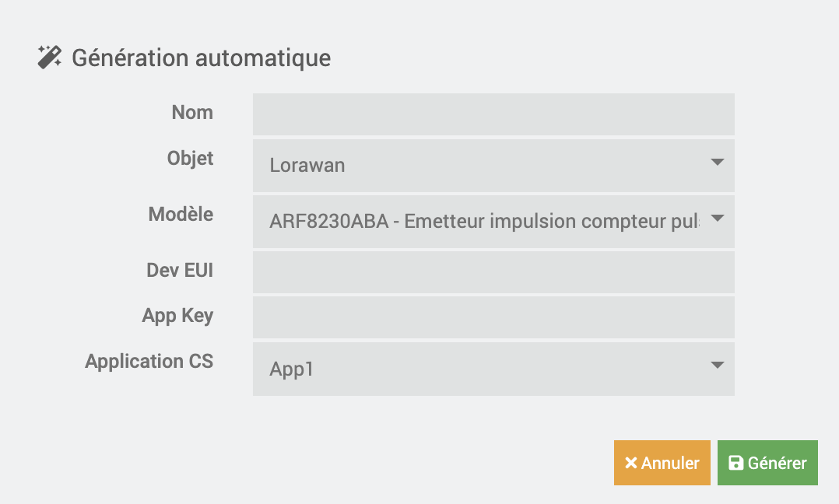This screenshot has width=839, height=504.
Task: Click the App1 value in Application CS
Action: (x=292, y=369)
